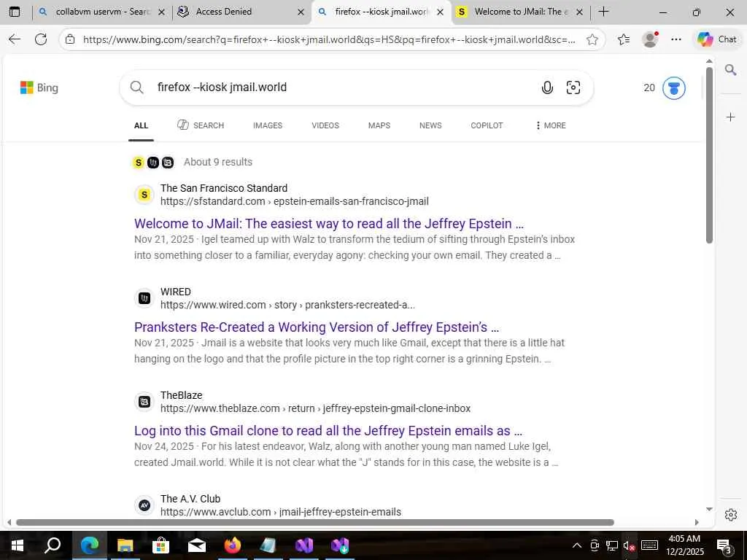Open the touch keyboard tray icon

[649, 545]
